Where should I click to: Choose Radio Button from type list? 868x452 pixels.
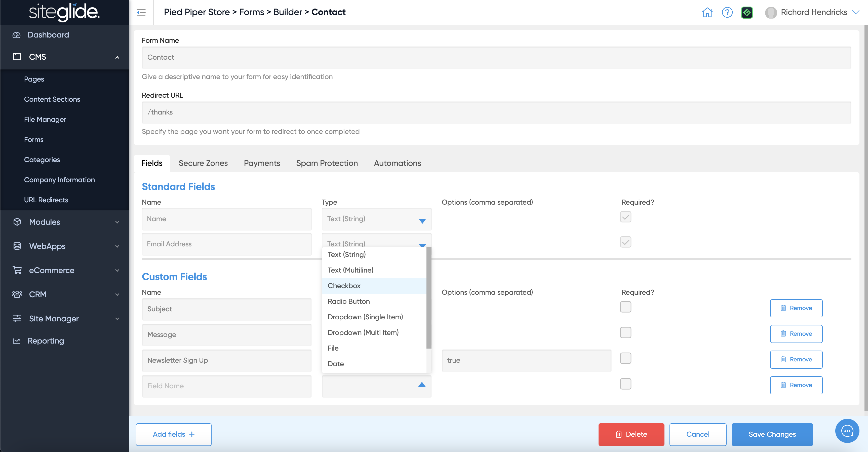pos(348,301)
